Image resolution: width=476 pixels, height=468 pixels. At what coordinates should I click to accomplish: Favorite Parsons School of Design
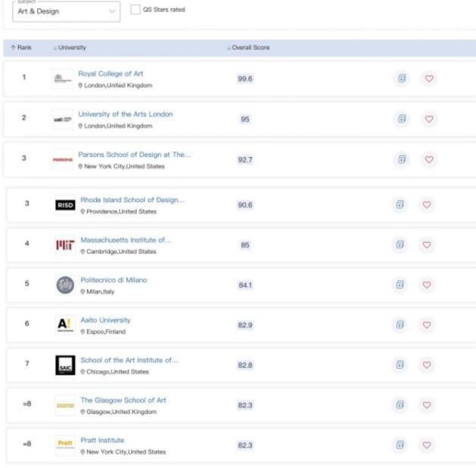tap(429, 160)
